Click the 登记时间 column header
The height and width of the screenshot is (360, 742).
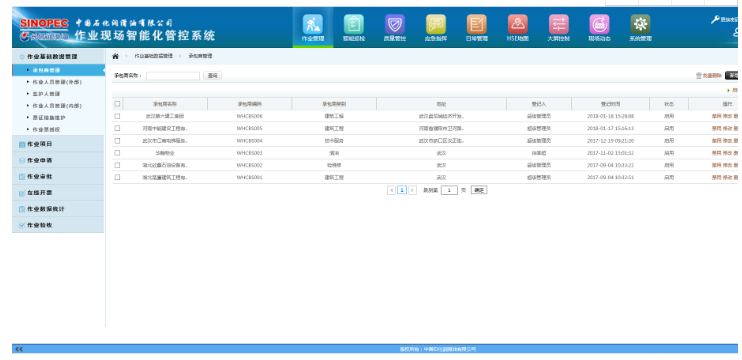610,104
